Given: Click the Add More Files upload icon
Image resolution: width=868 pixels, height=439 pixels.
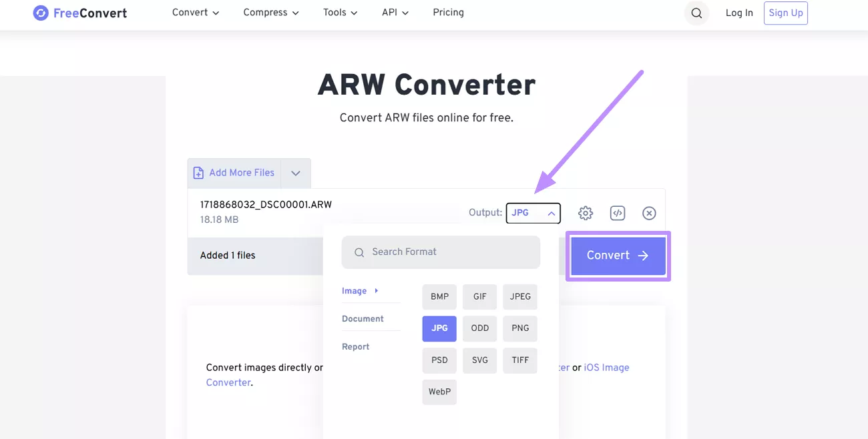Looking at the screenshot, I should tap(198, 172).
